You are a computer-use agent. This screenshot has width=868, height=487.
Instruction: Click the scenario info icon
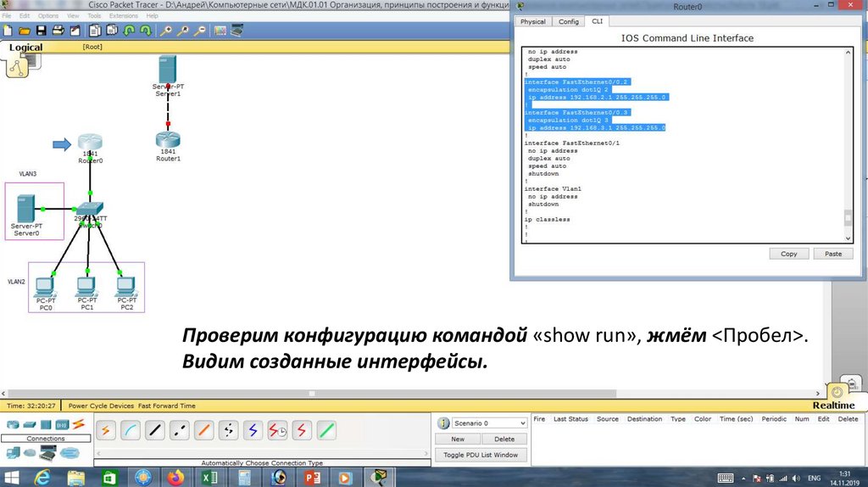pyautogui.click(x=443, y=423)
